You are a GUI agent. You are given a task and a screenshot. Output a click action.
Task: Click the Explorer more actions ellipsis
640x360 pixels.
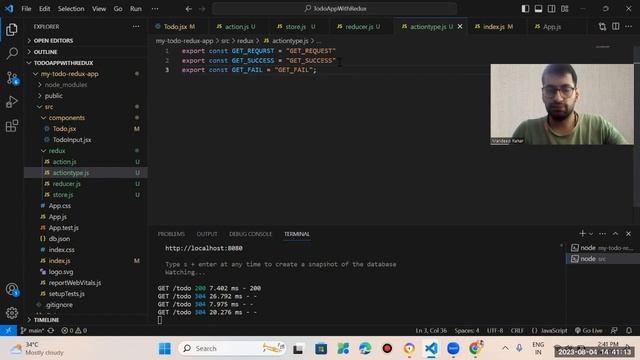coord(136,27)
